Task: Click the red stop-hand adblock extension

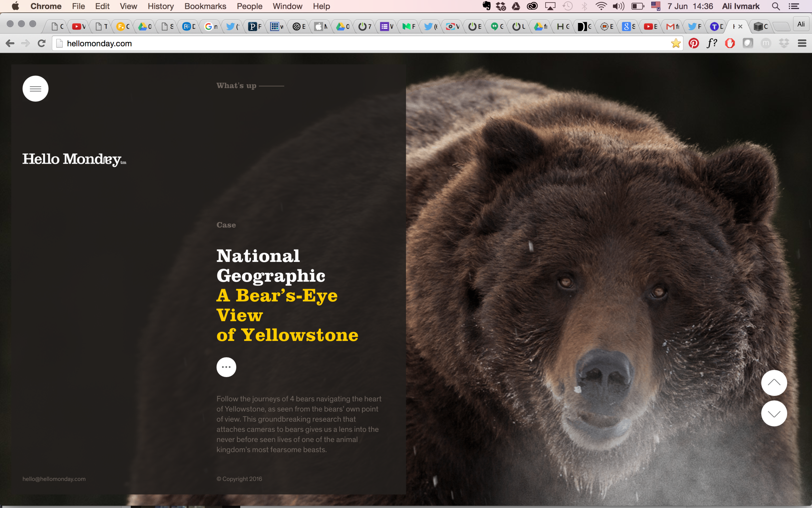Action: tap(730, 43)
